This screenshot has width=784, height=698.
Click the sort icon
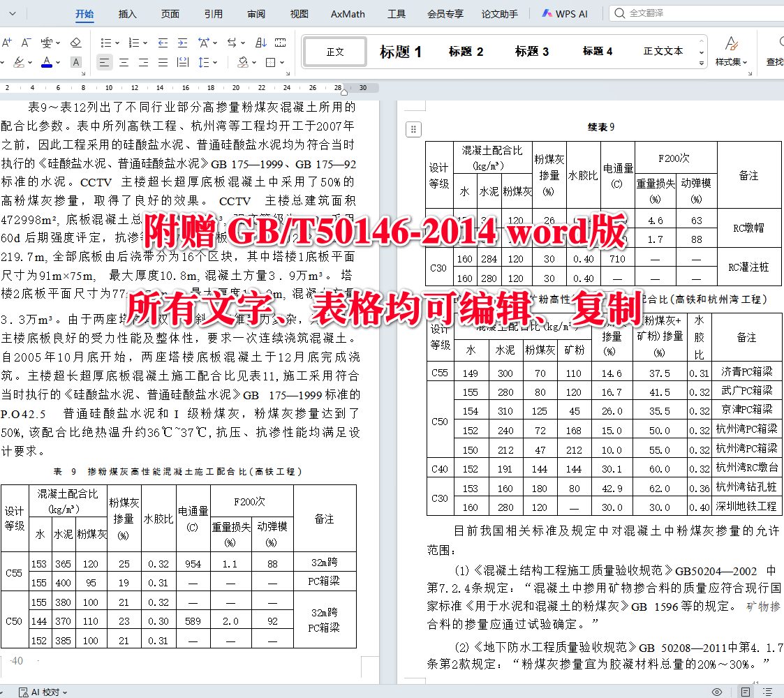coord(261,43)
